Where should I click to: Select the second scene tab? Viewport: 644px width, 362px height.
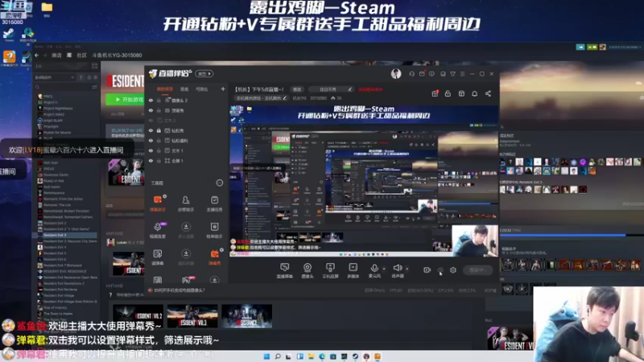(184, 88)
